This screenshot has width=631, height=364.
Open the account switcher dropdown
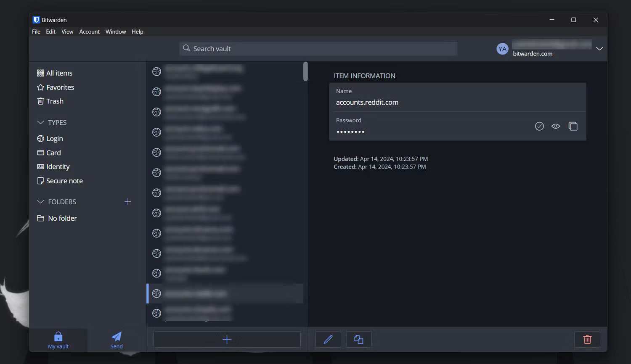[x=599, y=48]
